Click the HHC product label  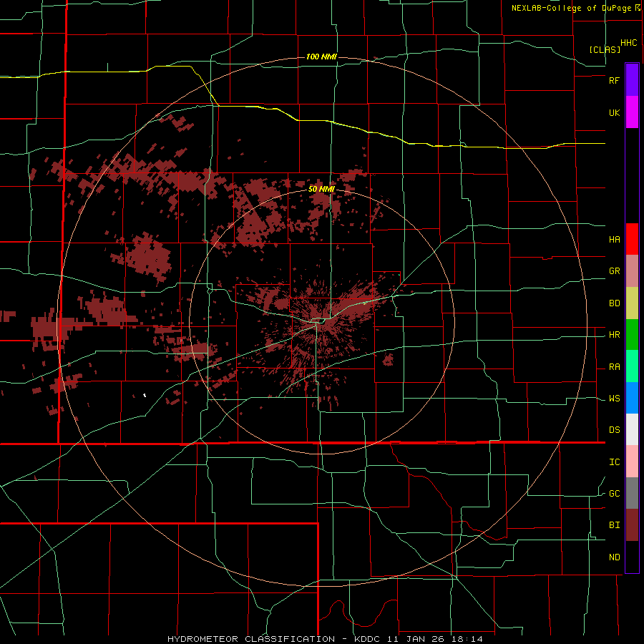click(628, 43)
